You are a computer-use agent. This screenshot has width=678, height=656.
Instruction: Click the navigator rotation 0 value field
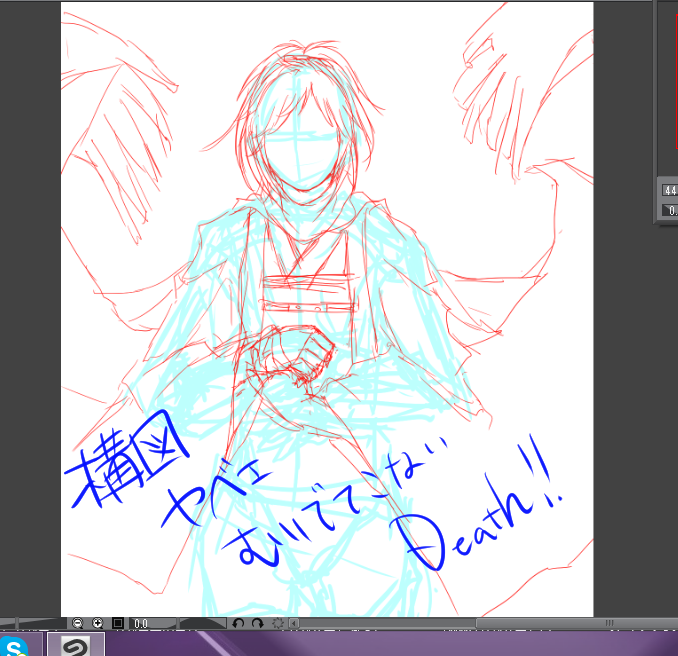pyautogui.click(x=671, y=211)
